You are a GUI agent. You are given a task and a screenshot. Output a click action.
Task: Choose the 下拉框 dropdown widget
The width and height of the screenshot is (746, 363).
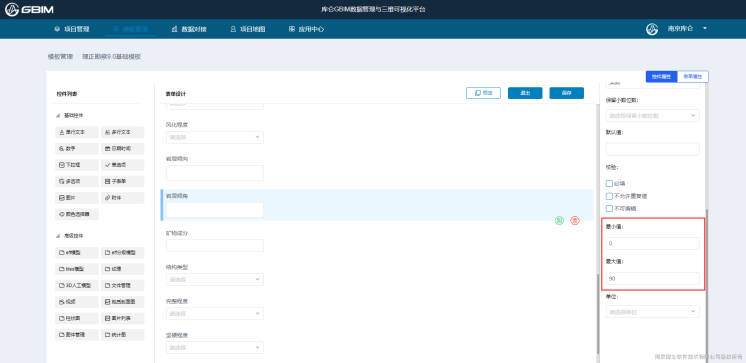77,165
